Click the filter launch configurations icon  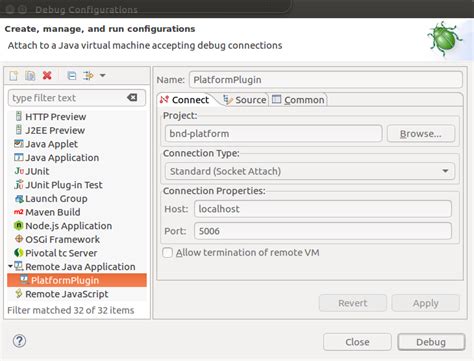pos(89,76)
